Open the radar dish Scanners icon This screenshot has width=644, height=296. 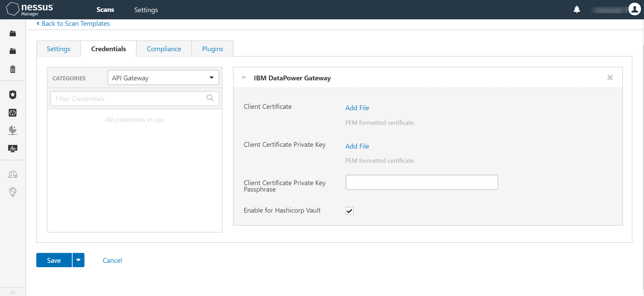coord(13,130)
